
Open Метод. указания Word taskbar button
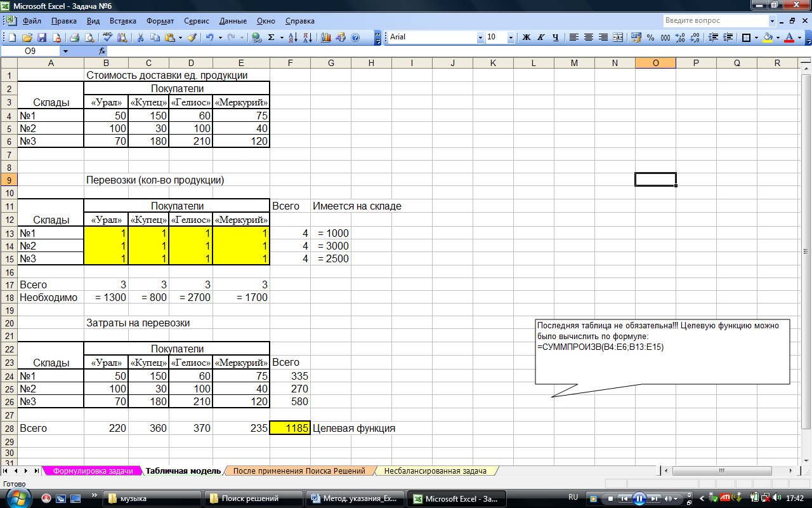[354, 498]
